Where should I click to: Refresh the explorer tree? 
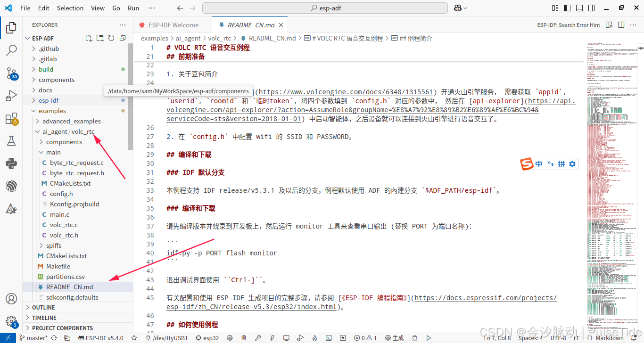pos(111,38)
